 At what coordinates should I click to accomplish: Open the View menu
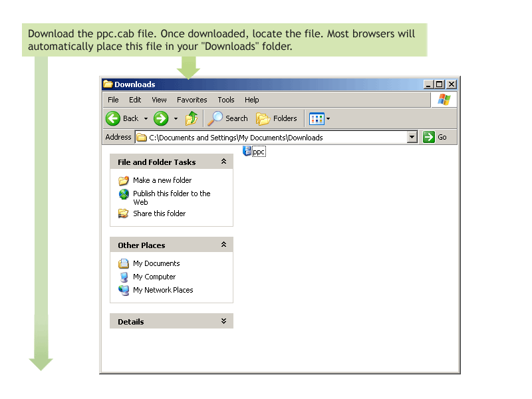(159, 100)
